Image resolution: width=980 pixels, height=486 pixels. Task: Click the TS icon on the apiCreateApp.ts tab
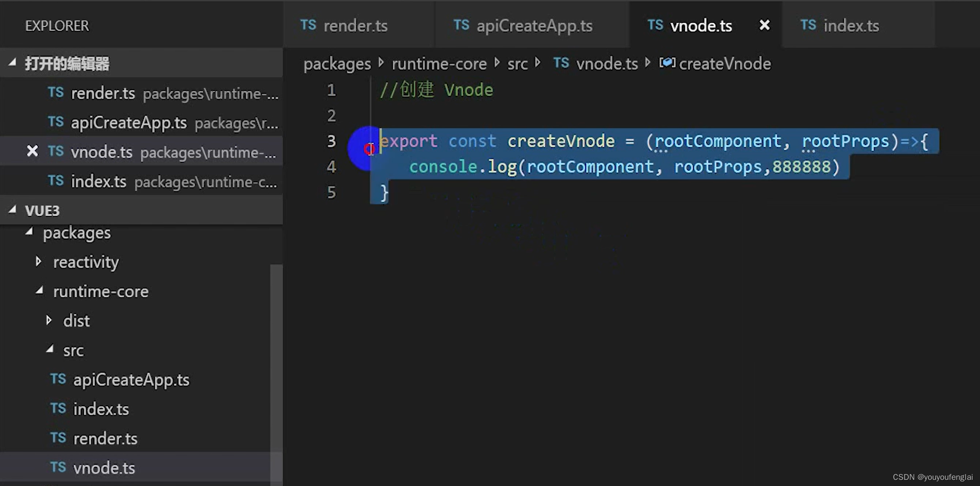(461, 25)
